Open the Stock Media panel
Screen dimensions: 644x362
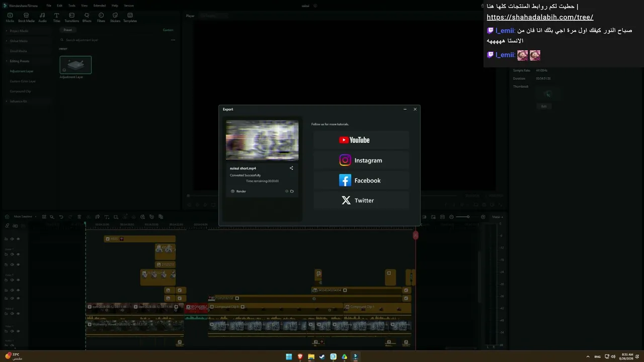[26, 18]
